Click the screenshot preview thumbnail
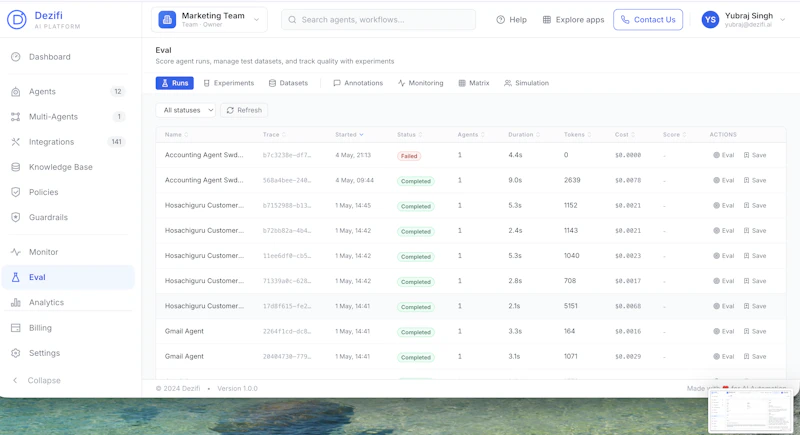The width and height of the screenshot is (800, 435). point(751,411)
